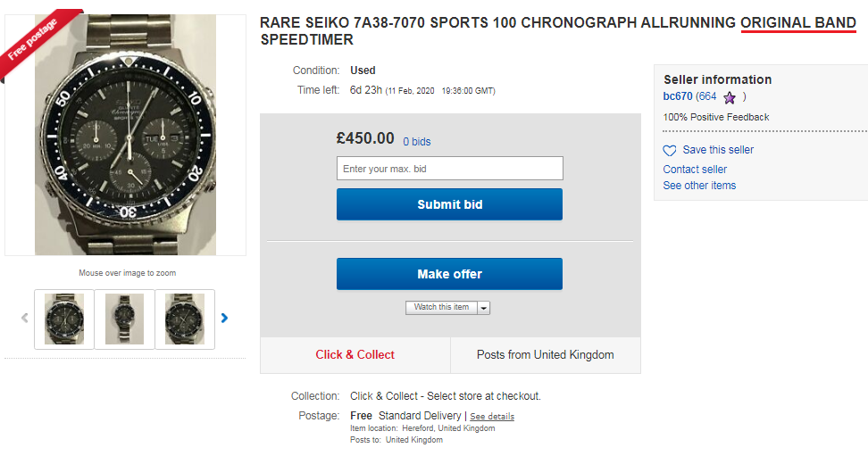The image size is (868, 456).
Task: Select the third watch thumbnail
Action: pos(185,319)
